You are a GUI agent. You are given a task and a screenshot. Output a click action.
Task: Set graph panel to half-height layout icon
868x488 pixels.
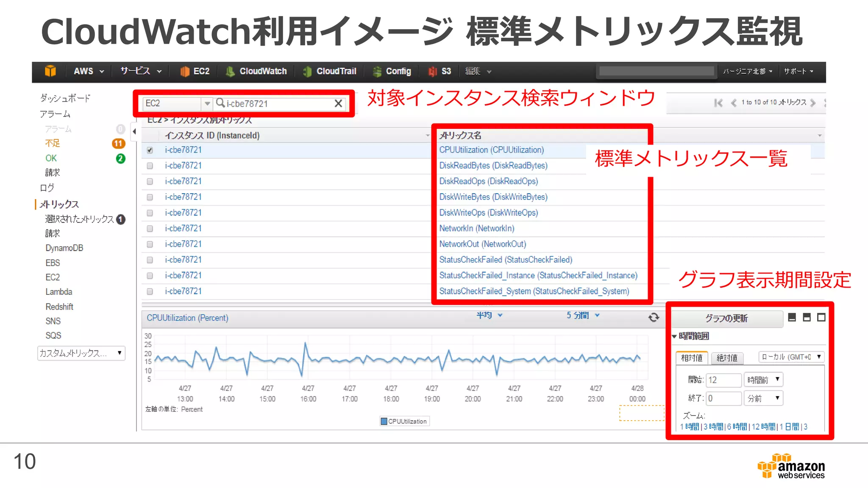coord(807,317)
